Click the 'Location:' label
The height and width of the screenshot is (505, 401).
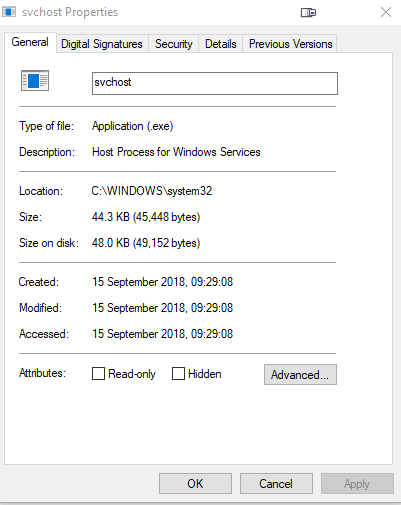point(41,191)
